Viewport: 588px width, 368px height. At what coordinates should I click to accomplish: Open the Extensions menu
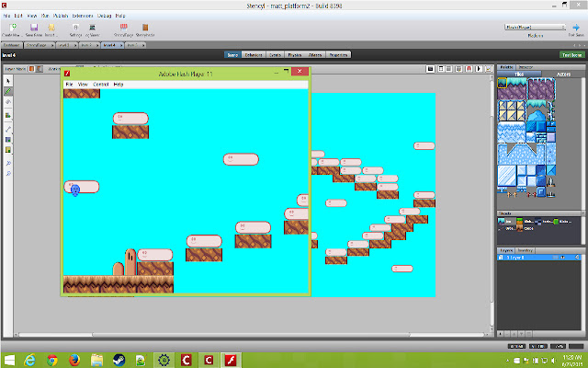(83, 16)
